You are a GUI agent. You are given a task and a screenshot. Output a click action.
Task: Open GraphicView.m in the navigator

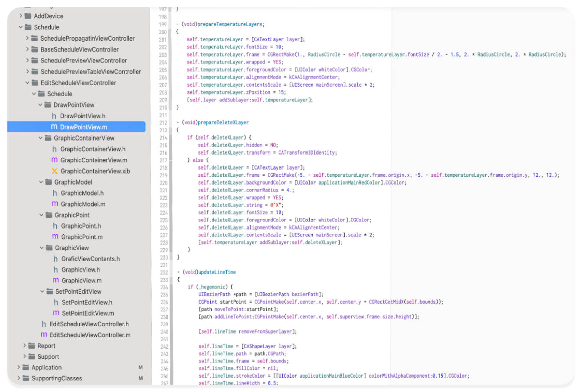(82, 281)
